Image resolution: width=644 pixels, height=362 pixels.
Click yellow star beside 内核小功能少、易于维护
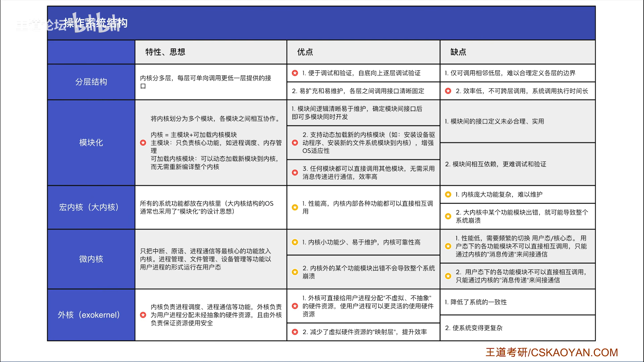pos(295,242)
